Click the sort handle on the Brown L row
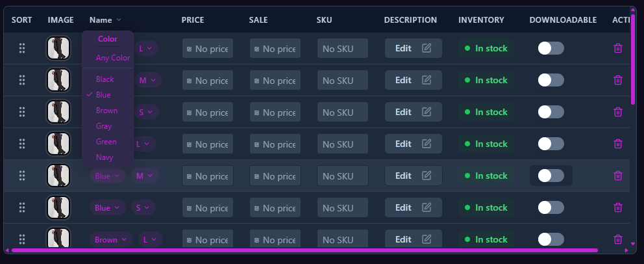 tap(22, 239)
